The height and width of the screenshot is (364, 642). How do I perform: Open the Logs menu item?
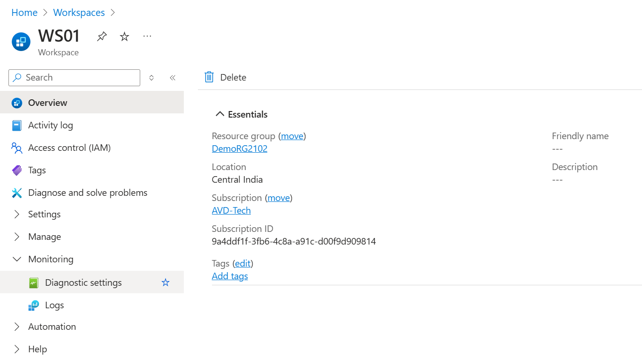click(x=92, y=305)
